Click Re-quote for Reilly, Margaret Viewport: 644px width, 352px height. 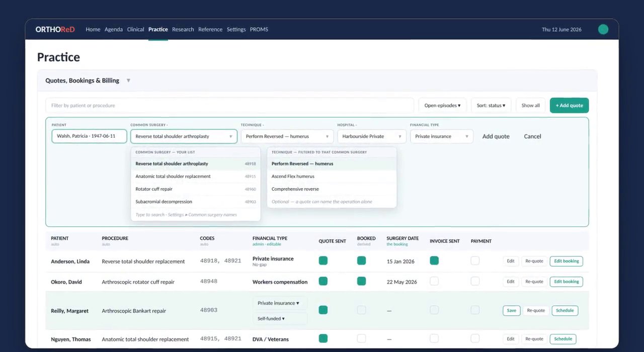(536, 310)
